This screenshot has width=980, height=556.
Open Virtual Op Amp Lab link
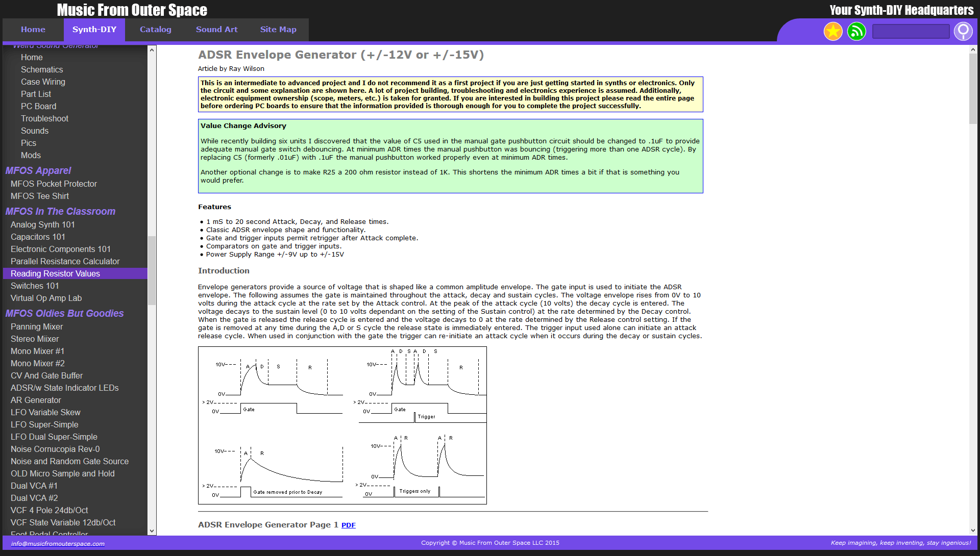46,298
